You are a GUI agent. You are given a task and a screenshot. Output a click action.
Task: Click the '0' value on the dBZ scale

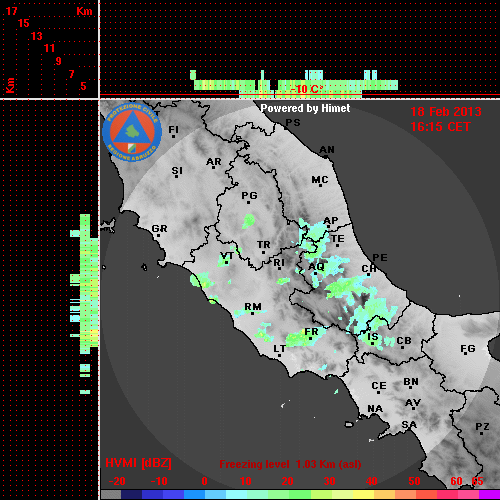coord(204,481)
